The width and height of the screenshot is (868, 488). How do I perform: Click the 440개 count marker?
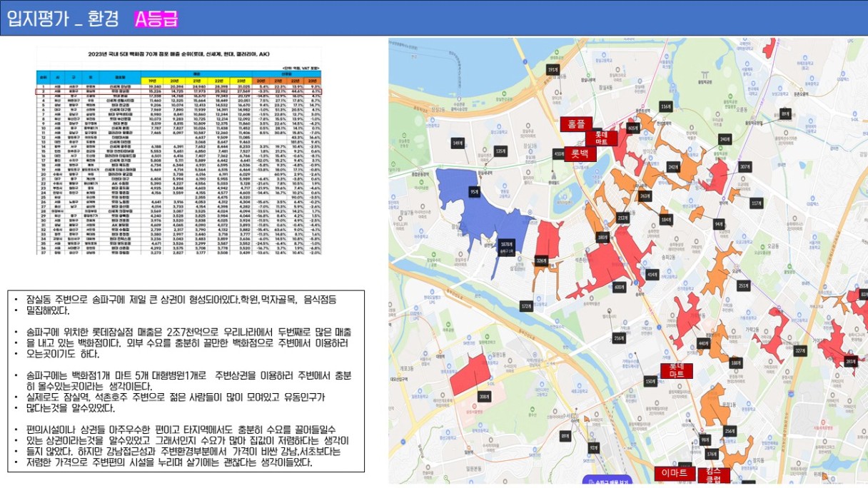coord(703,343)
